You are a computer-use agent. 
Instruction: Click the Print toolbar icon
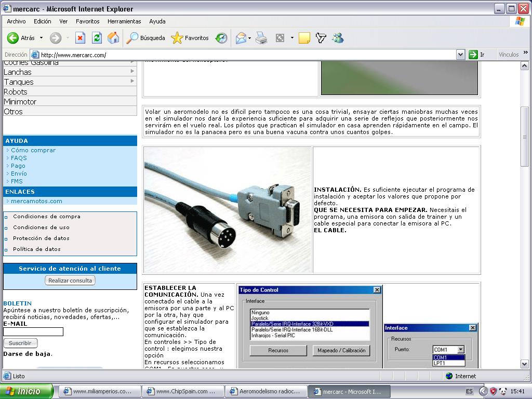(261, 38)
